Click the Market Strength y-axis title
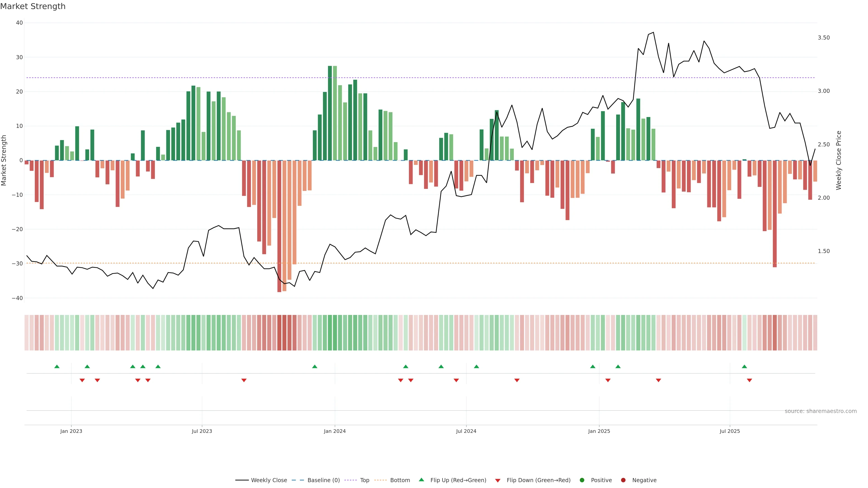Viewport: 868px width, 488px height. click(4, 160)
